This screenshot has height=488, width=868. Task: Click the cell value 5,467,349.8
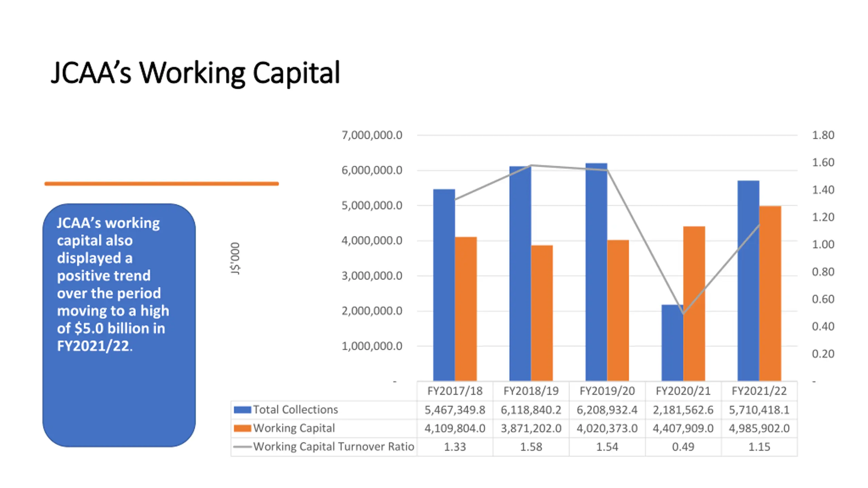455,410
